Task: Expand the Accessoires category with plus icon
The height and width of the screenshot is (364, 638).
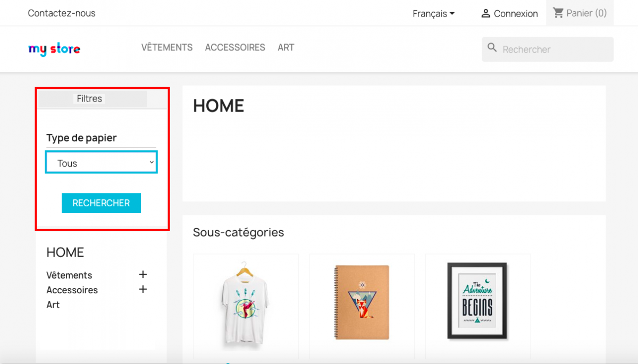Action: point(142,290)
